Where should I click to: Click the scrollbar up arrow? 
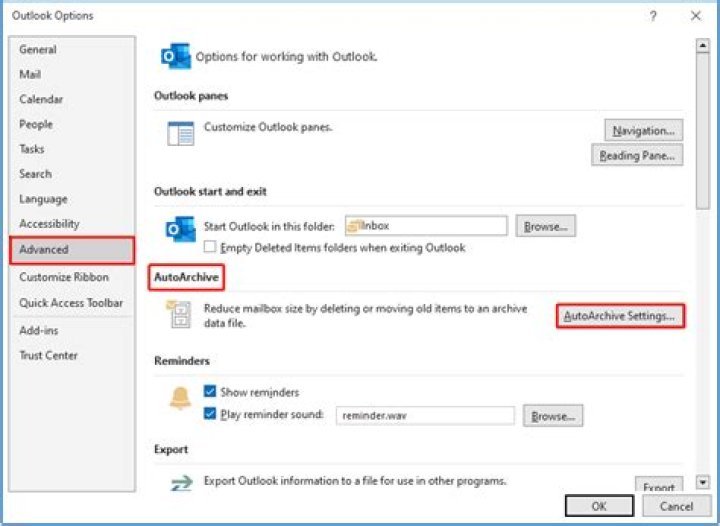tap(703, 45)
